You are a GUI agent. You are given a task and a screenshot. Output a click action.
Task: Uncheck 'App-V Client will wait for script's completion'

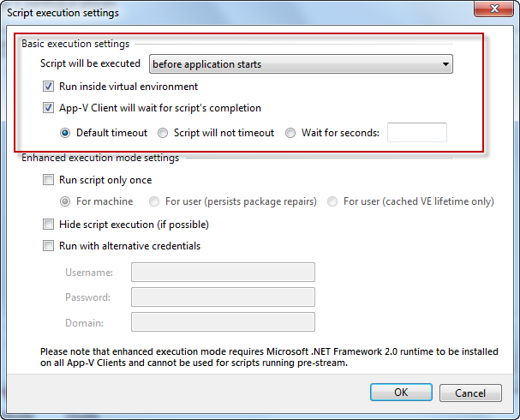[x=48, y=109]
